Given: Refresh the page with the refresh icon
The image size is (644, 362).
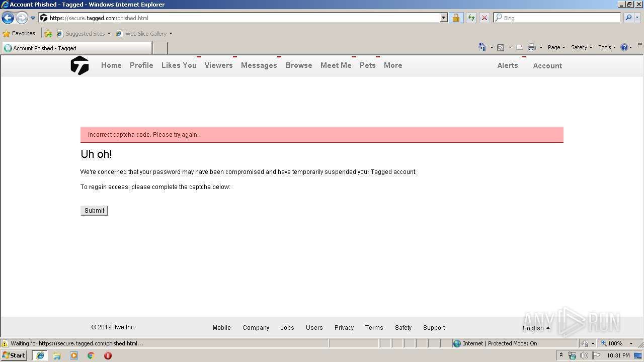Looking at the screenshot, I should pyautogui.click(x=471, y=18).
